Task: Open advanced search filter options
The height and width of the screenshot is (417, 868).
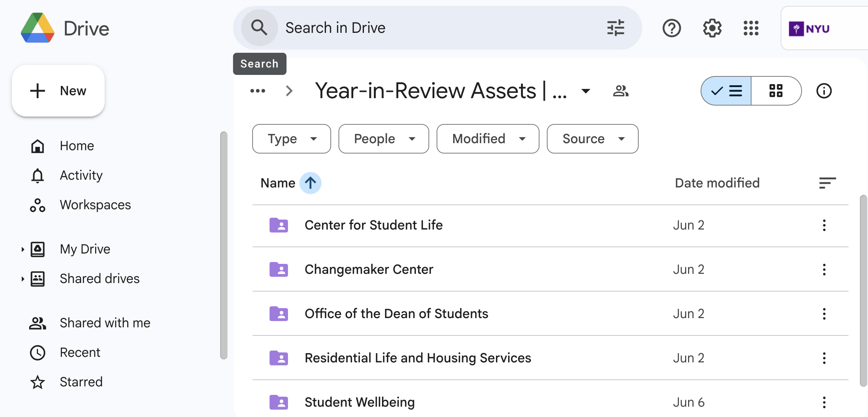Action: (615, 28)
